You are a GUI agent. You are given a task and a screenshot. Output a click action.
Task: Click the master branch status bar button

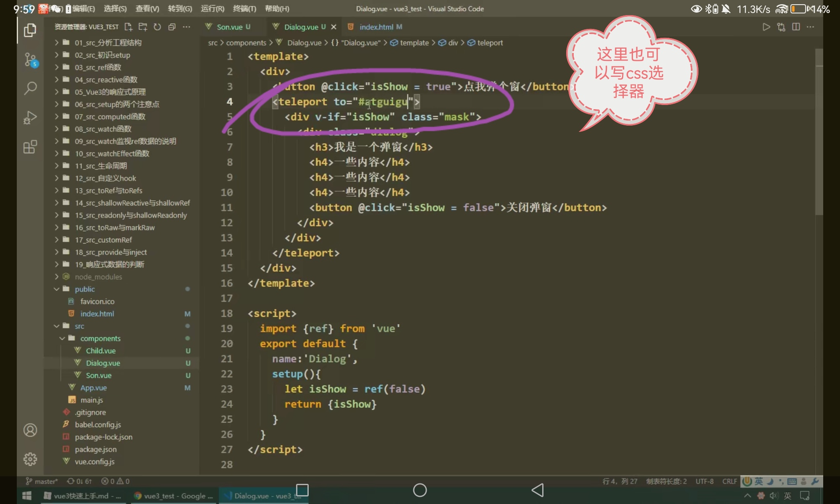[42, 481]
